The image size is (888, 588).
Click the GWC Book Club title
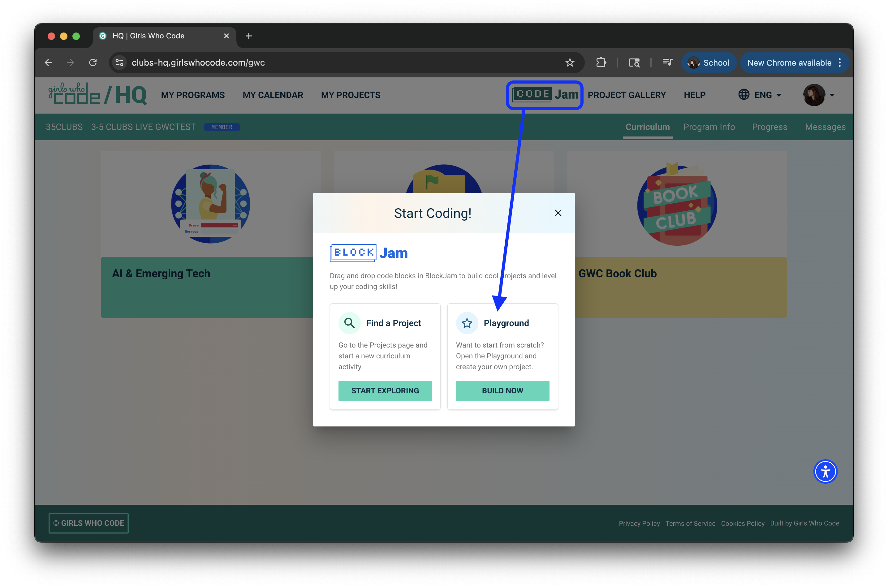(x=617, y=273)
